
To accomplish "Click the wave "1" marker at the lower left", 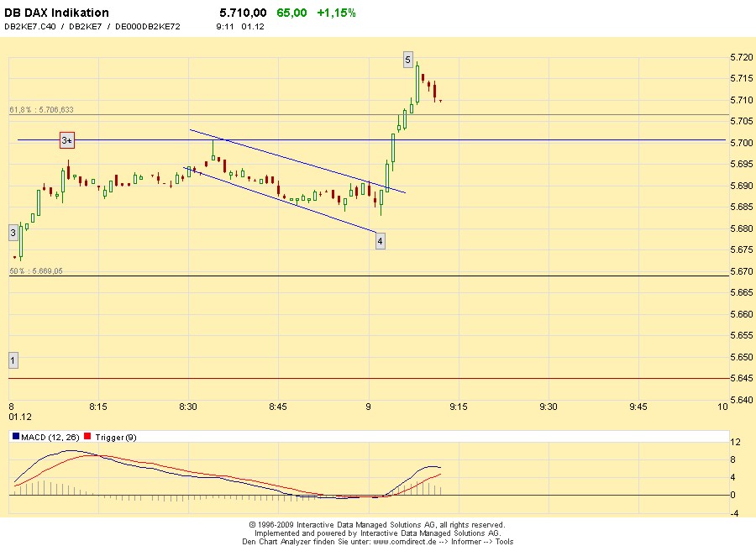I will pos(12,360).
